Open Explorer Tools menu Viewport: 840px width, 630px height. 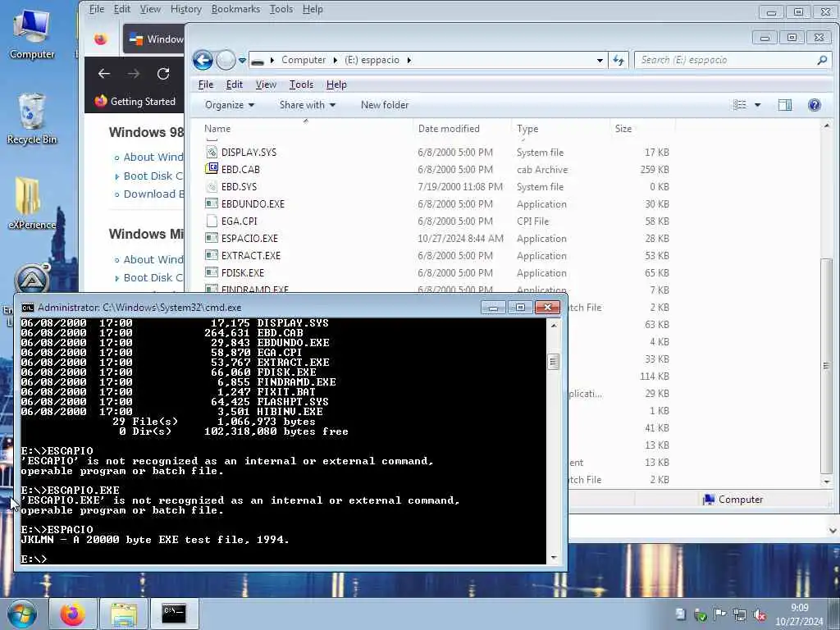pos(301,84)
